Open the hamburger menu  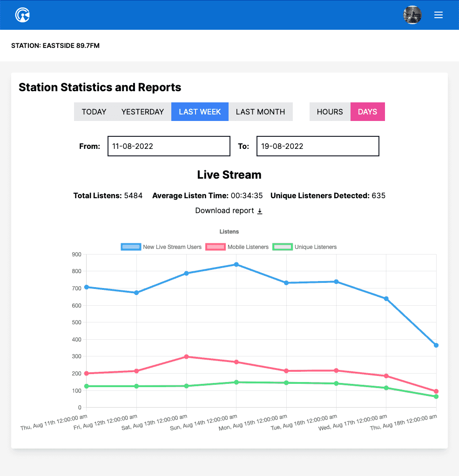pyautogui.click(x=438, y=15)
